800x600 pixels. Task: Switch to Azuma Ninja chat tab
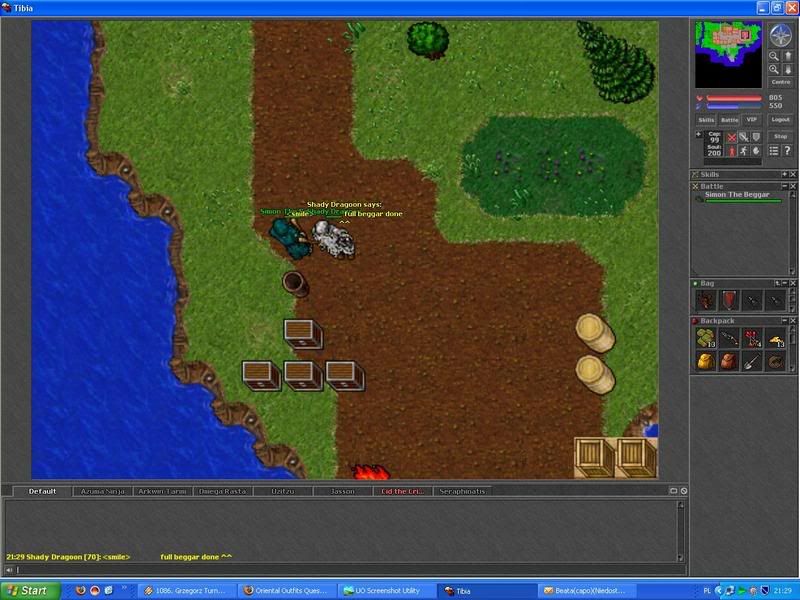(x=103, y=491)
